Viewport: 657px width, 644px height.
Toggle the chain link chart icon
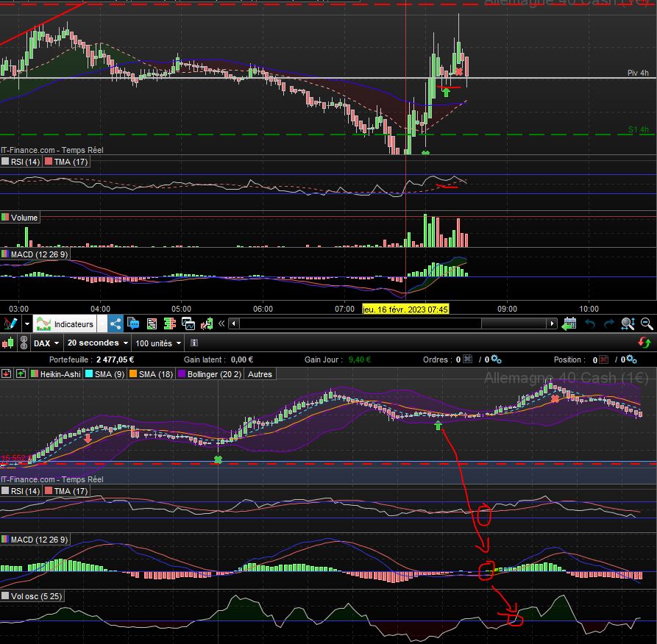tap(24, 343)
